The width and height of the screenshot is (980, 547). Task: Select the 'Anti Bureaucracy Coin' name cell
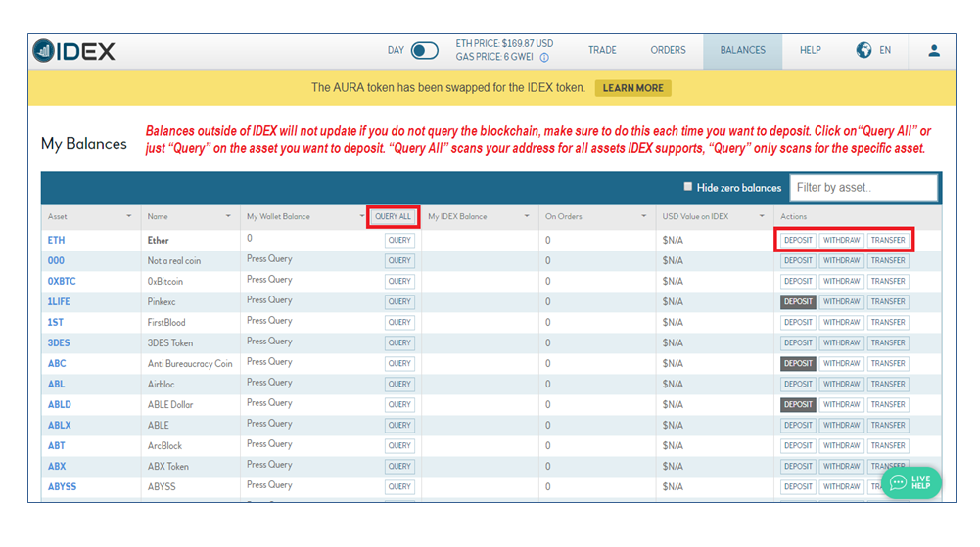point(190,363)
